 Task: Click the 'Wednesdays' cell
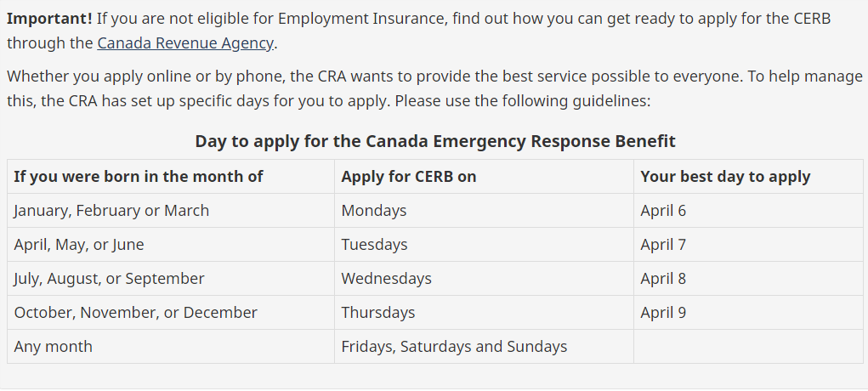click(484, 279)
